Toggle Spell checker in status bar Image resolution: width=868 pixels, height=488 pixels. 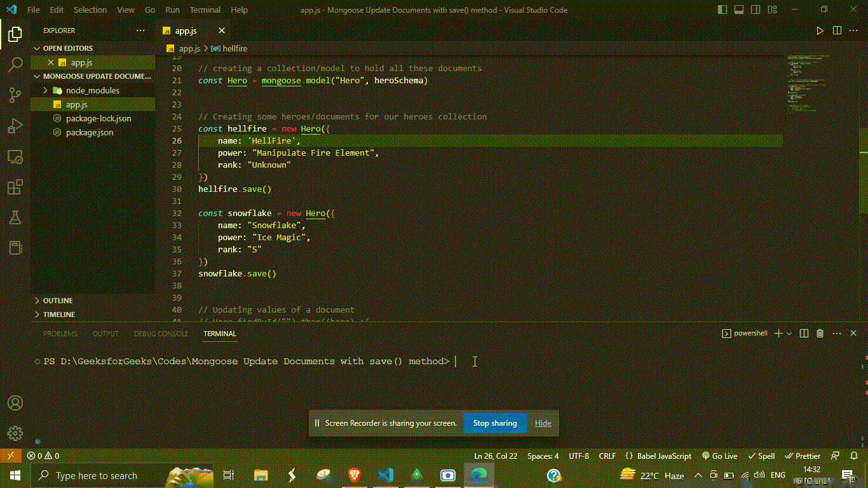[x=761, y=456]
